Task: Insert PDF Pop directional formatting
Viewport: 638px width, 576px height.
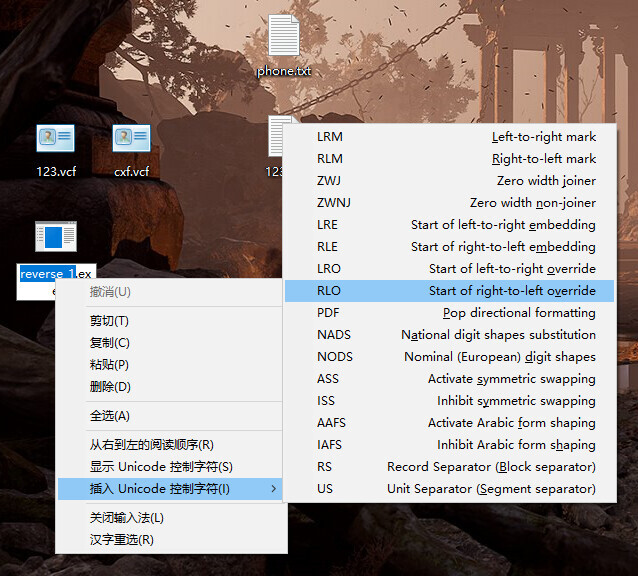Action: click(450, 312)
